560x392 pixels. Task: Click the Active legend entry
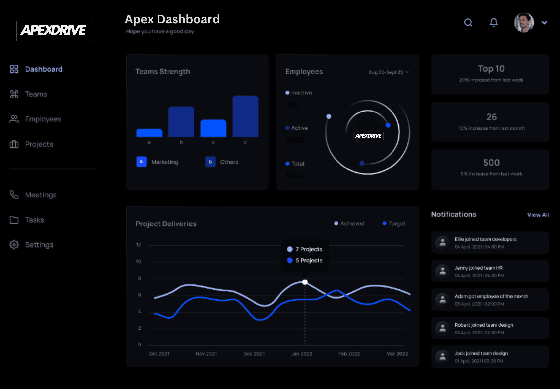[x=297, y=128]
